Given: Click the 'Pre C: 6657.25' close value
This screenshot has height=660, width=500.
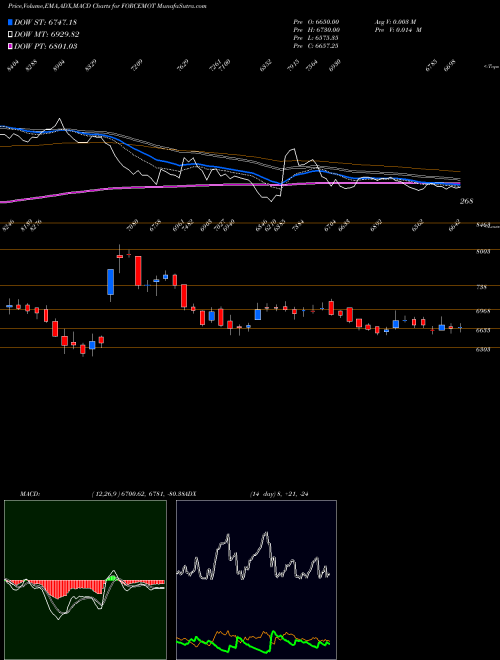Looking at the screenshot, I should (316, 46).
